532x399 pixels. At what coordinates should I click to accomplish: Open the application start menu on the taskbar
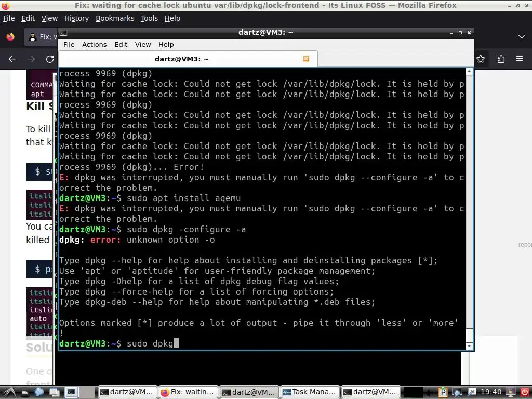9,392
